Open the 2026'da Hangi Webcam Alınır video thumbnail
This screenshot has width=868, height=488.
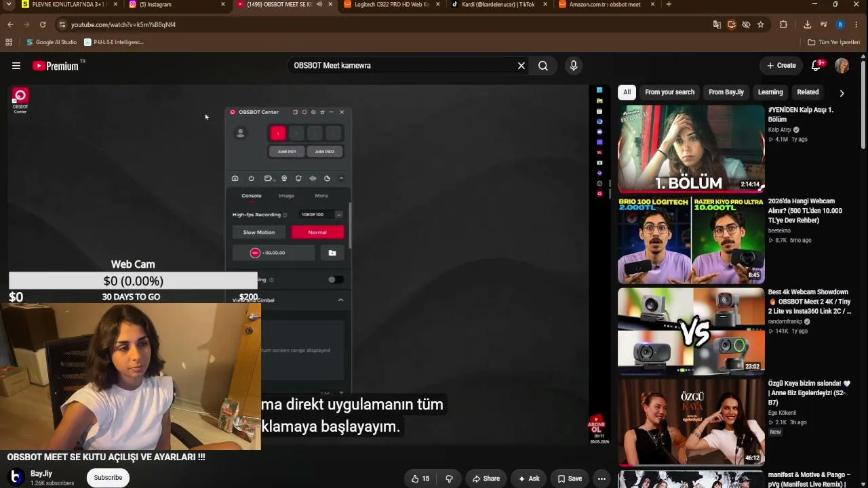[x=691, y=240]
